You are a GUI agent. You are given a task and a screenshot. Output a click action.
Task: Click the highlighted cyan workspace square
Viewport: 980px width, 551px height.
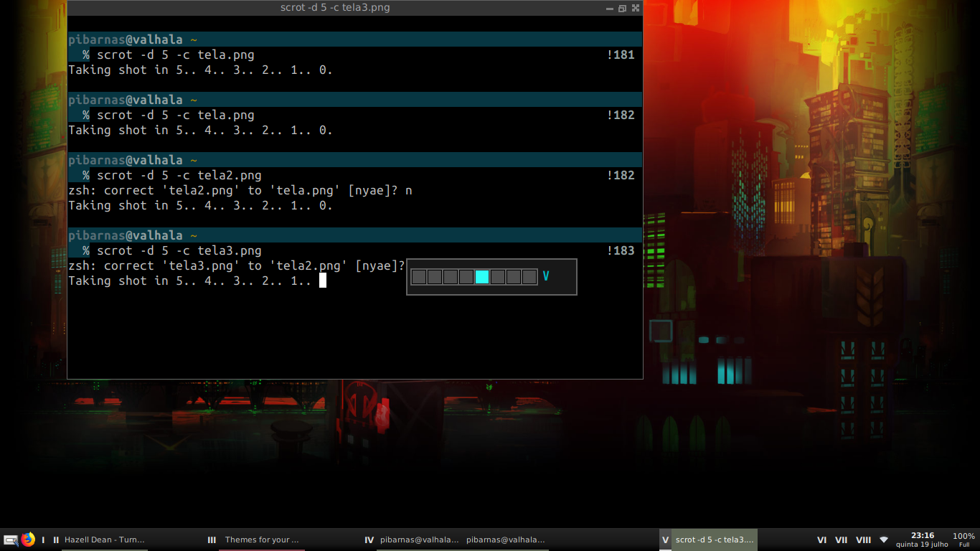coord(482,277)
